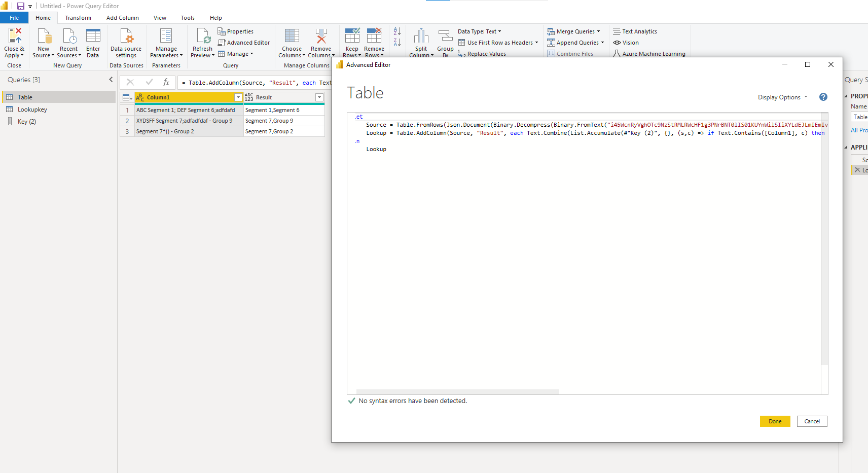
Task: Click the Split Column icon
Action: [x=421, y=36]
